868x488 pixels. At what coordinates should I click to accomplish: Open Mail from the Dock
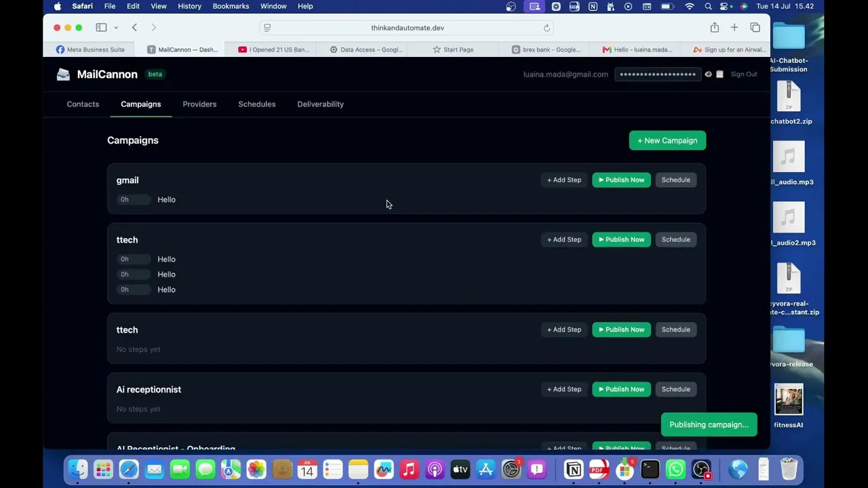pyautogui.click(x=155, y=469)
